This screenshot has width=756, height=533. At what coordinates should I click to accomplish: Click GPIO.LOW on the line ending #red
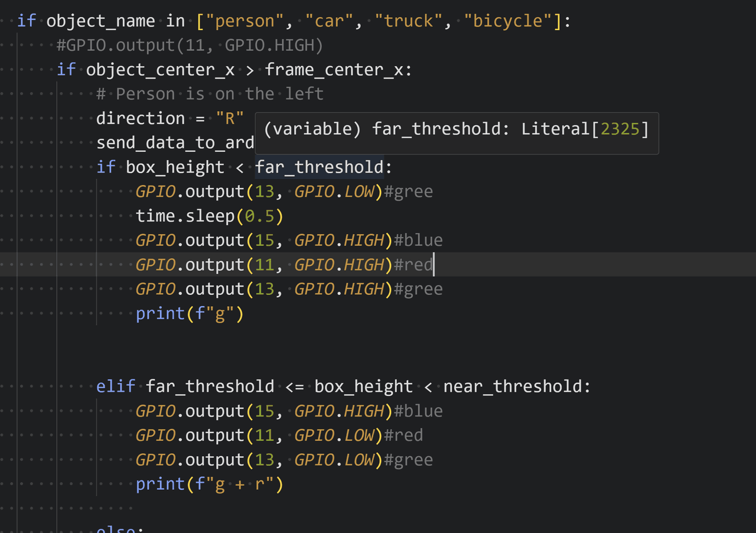tap(334, 435)
